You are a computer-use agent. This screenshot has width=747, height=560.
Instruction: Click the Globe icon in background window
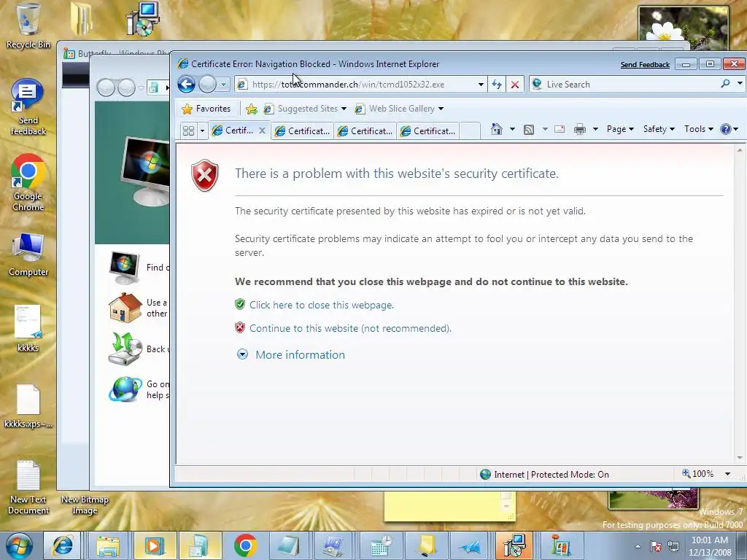[125, 389]
